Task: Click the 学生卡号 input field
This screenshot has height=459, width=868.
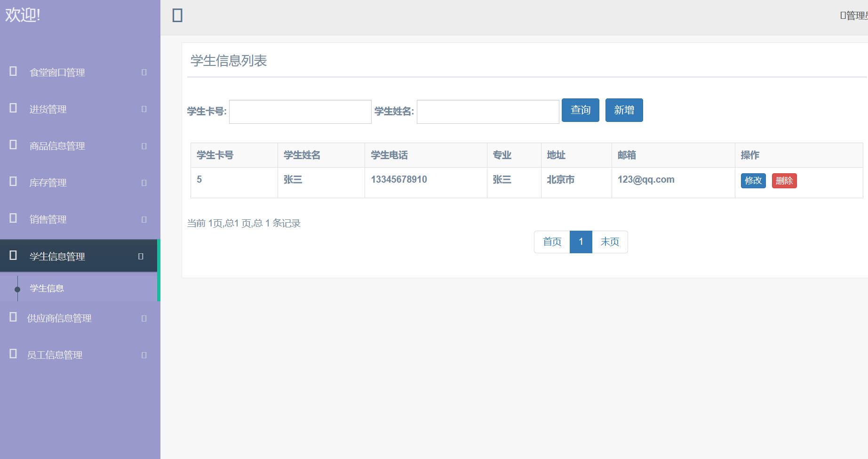Action: pos(300,112)
